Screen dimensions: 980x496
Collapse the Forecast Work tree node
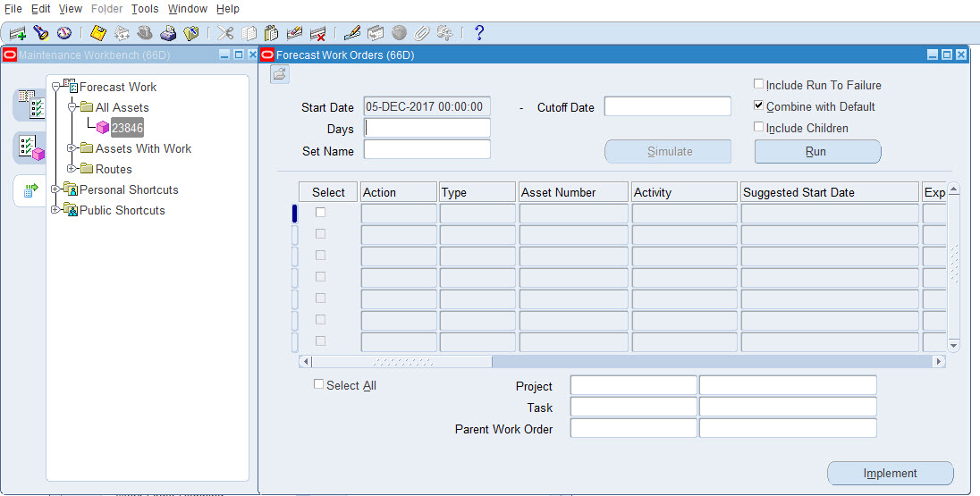click(x=55, y=87)
